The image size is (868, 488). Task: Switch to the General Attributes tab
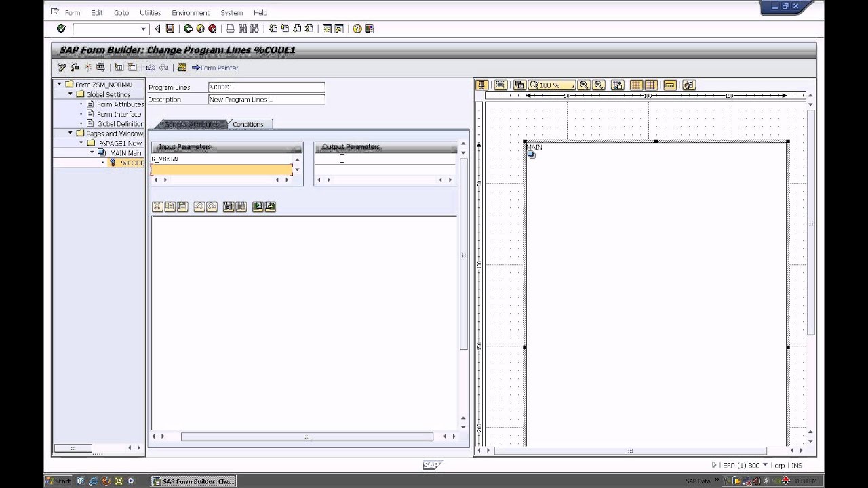pos(191,124)
